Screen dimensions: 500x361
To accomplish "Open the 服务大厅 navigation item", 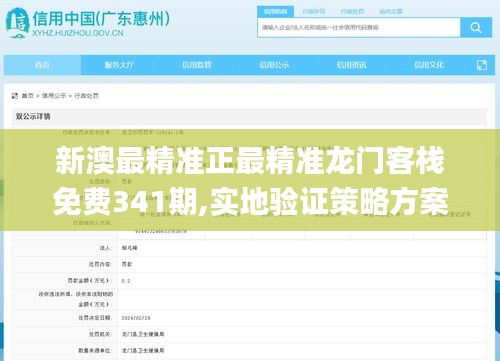I will pyautogui.click(x=119, y=65).
